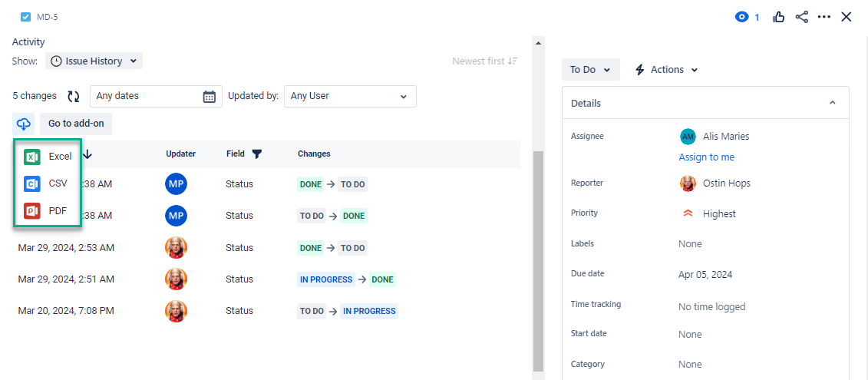Click the share issue icon
This screenshot has height=380, width=868.
point(802,17)
